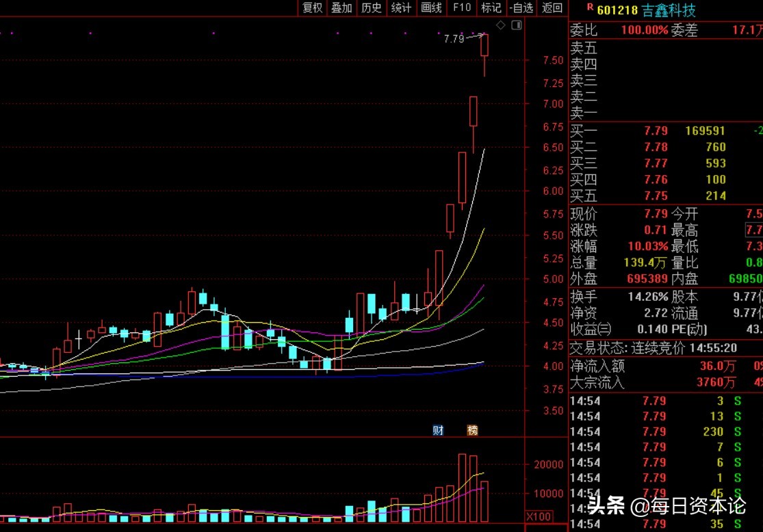Click the 交易状态 连续竞价 status line

pos(654,348)
